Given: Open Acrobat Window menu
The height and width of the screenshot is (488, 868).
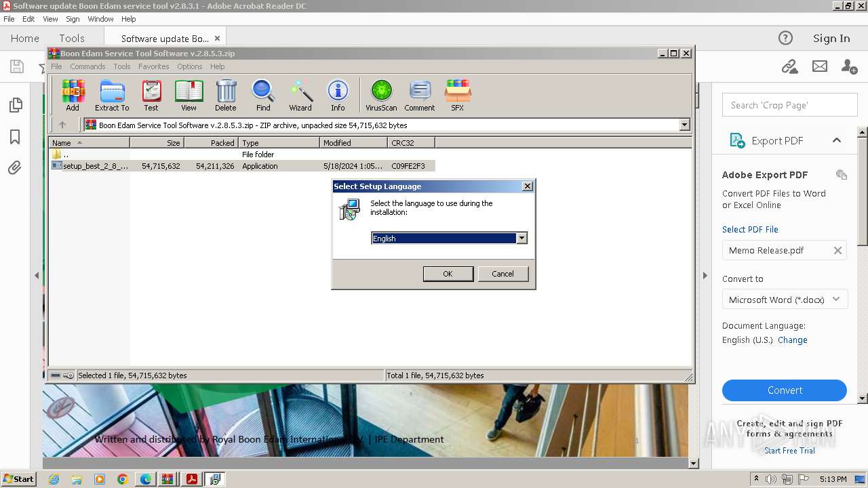Looking at the screenshot, I should click(100, 19).
